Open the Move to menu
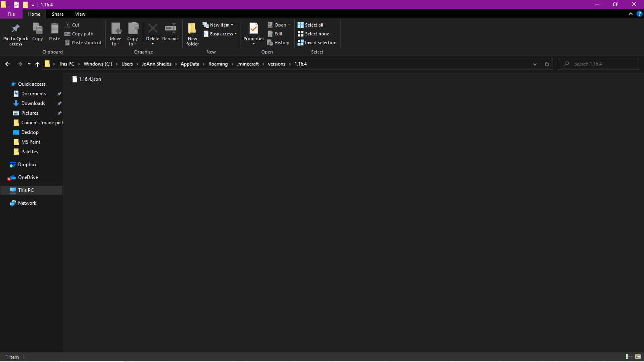 tap(116, 34)
